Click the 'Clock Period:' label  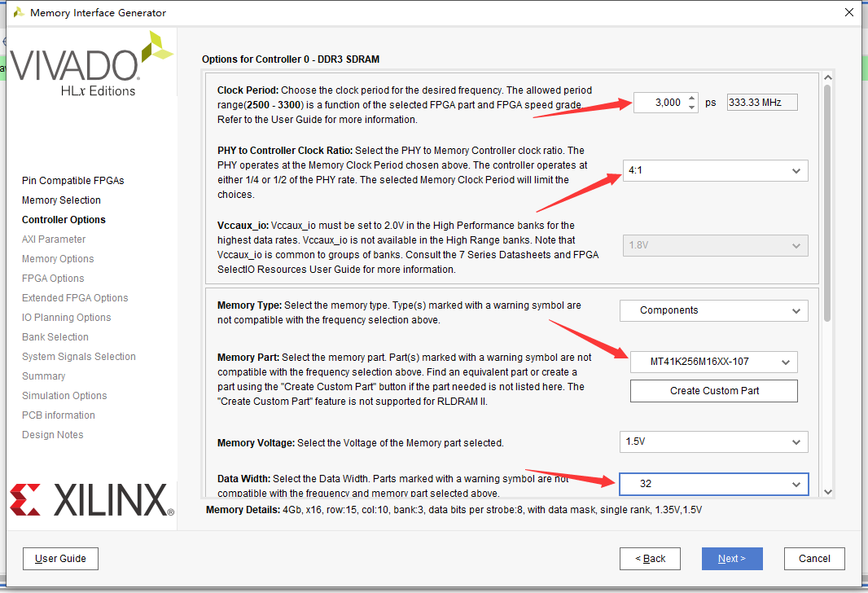click(248, 90)
